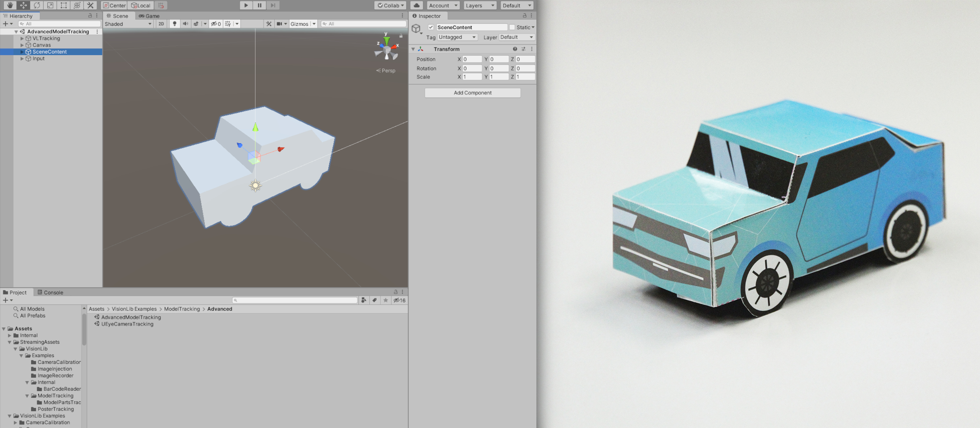Uncheck SceneContent active checkbox

[431, 27]
